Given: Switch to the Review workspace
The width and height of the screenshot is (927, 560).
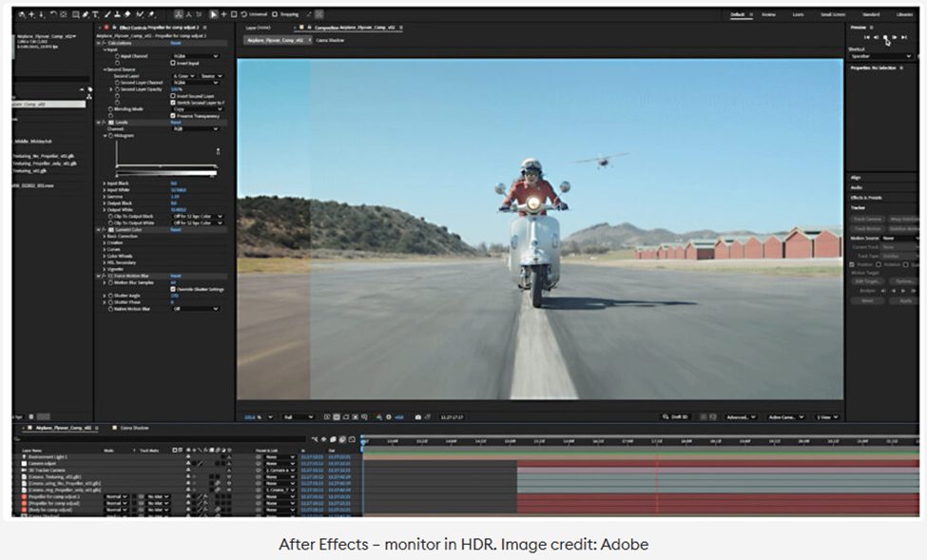Looking at the screenshot, I should (768, 14).
